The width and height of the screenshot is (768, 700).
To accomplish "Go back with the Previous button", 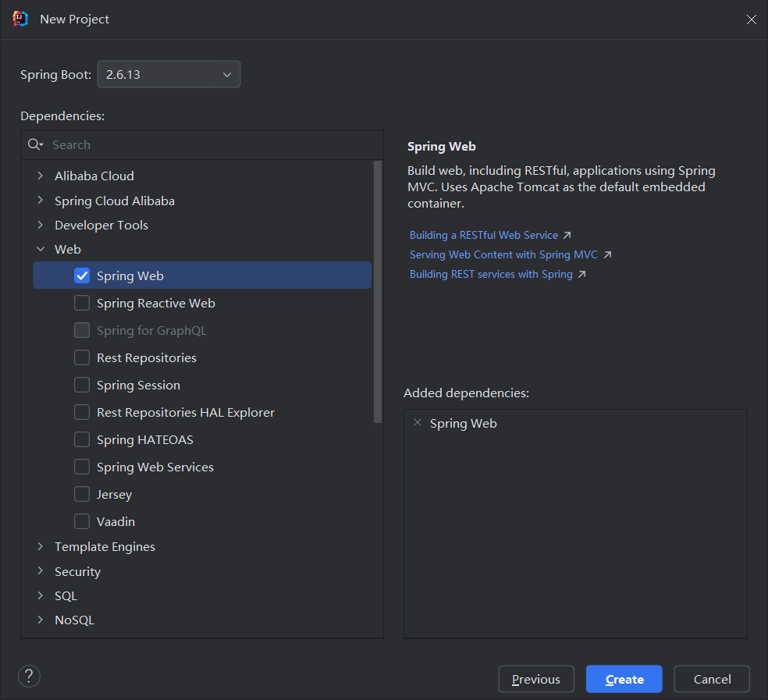I will point(536,679).
